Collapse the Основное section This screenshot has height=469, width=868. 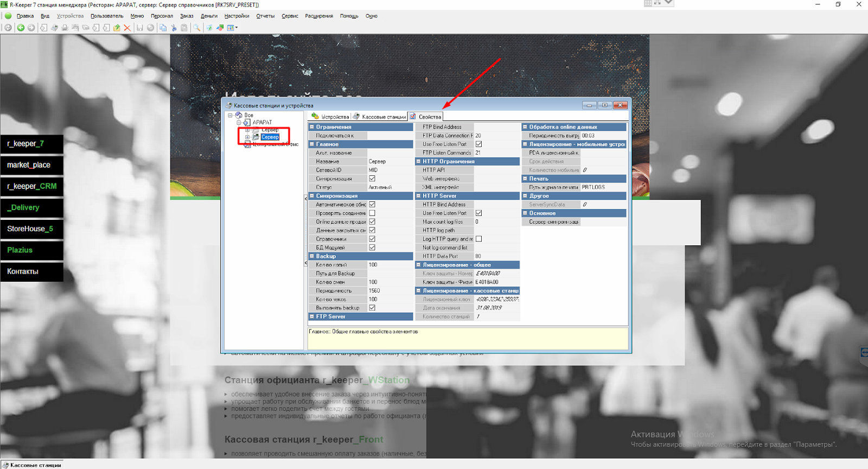tap(525, 213)
